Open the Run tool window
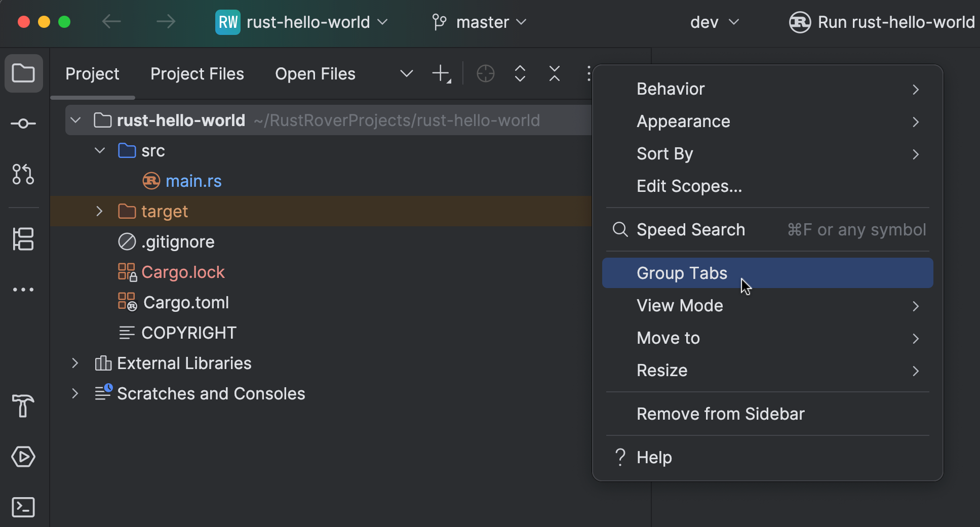The height and width of the screenshot is (527, 980). tap(23, 457)
